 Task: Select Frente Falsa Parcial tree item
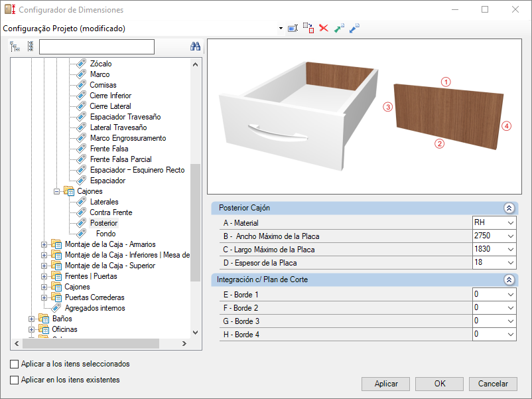121,159
